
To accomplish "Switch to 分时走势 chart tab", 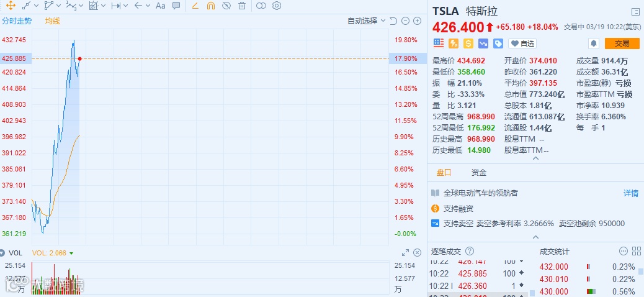I will pos(17,21).
